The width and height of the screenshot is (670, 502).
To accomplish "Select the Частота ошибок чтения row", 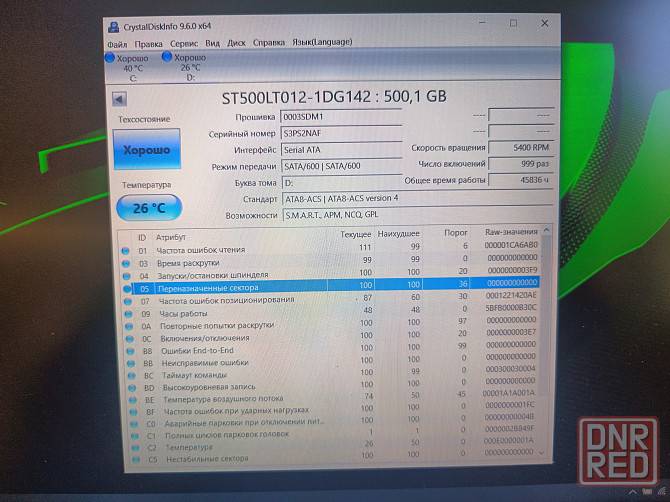I will [x=330, y=248].
